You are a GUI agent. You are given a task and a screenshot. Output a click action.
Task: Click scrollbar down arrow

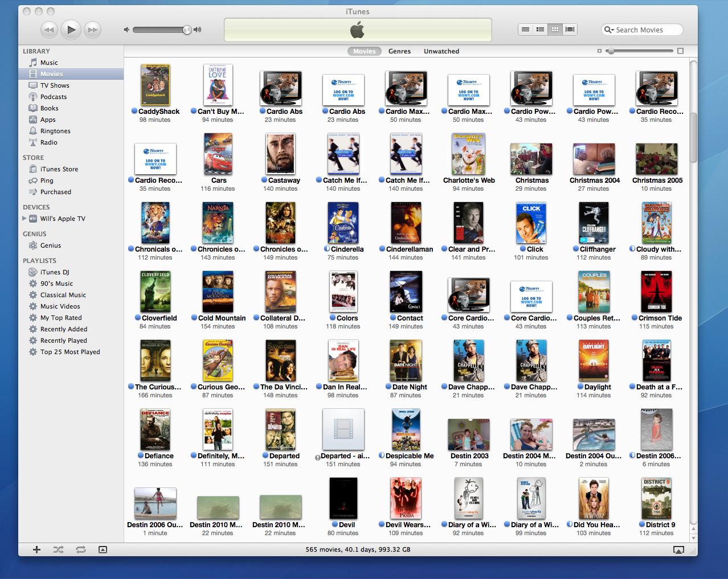point(693,537)
